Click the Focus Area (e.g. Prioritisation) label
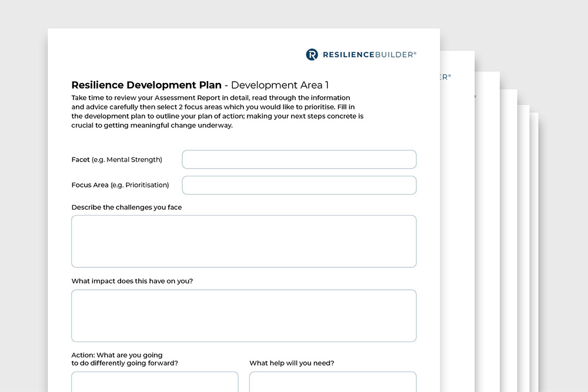Image resolution: width=588 pixels, height=392 pixels. [120, 185]
